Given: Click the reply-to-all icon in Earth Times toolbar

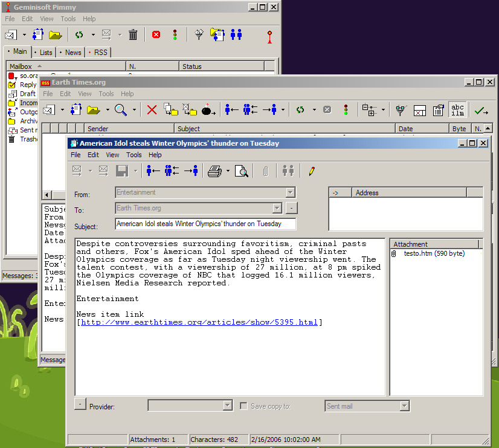Looking at the screenshot, I should (250, 110).
